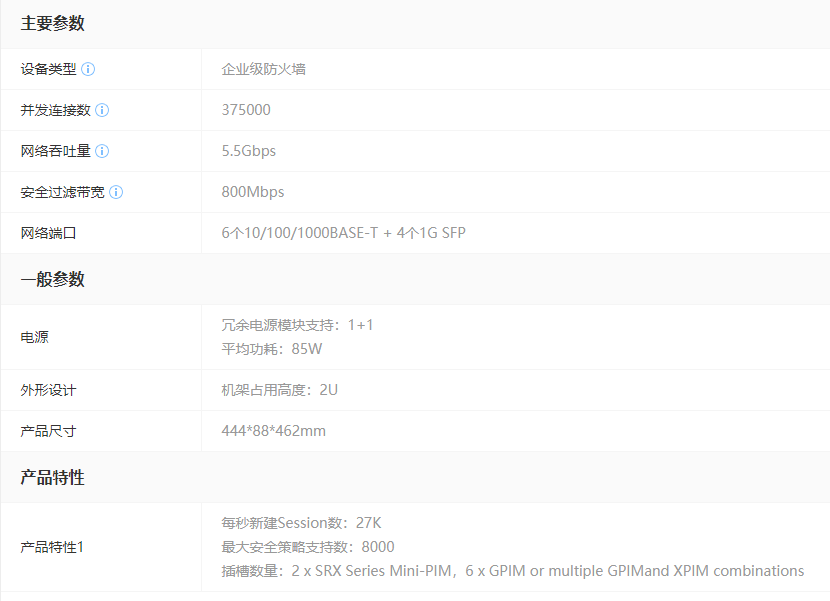Show the help icon for 安全过滤带宽

(116, 192)
